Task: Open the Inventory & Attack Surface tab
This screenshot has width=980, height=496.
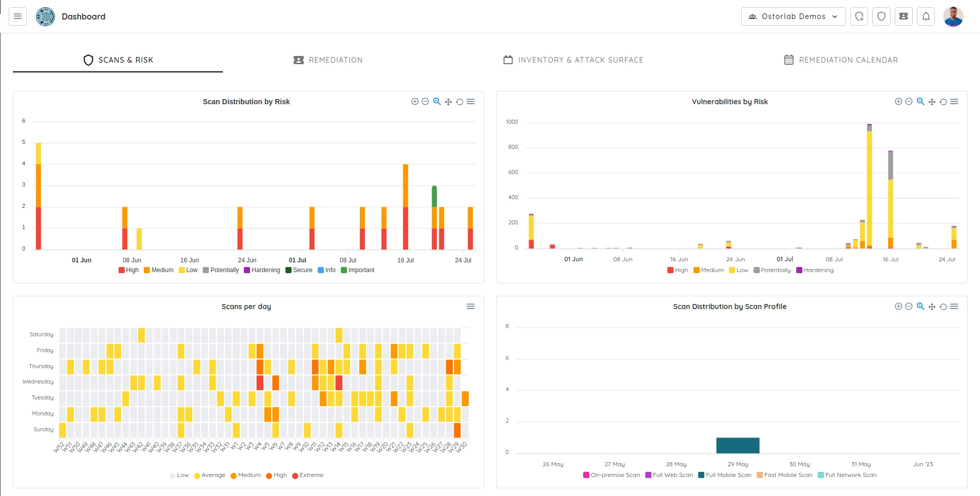Action: 573,60
